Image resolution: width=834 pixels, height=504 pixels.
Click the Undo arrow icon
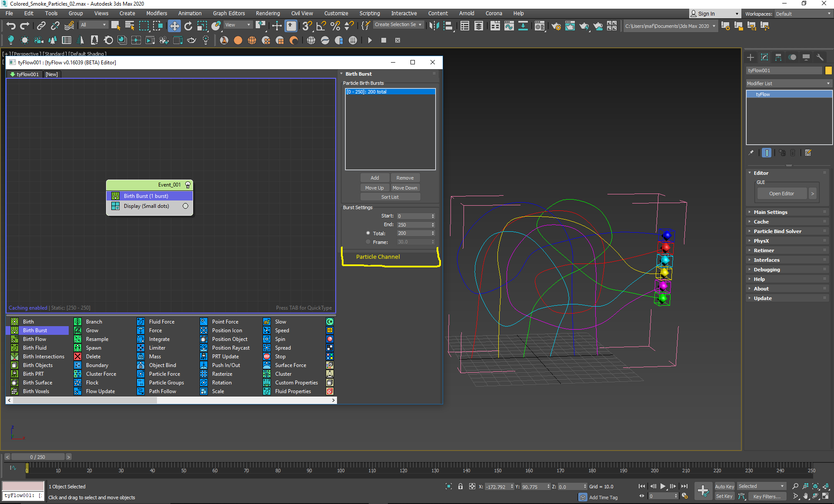11,26
